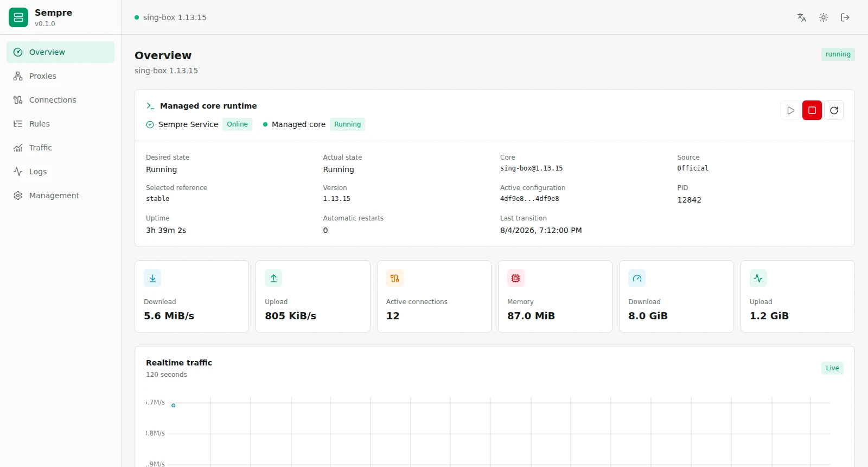Click the sing-box 1.13.15 header status
This screenshot has width=868, height=467.
tap(170, 17)
